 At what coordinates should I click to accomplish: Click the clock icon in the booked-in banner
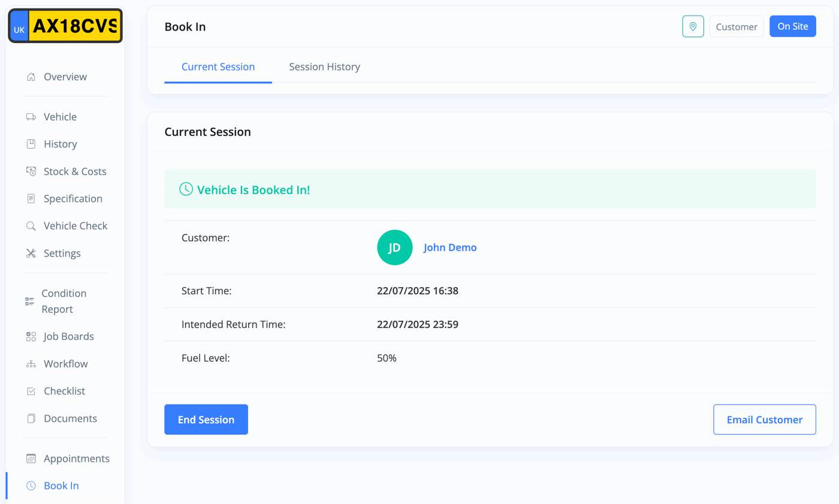(186, 189)
